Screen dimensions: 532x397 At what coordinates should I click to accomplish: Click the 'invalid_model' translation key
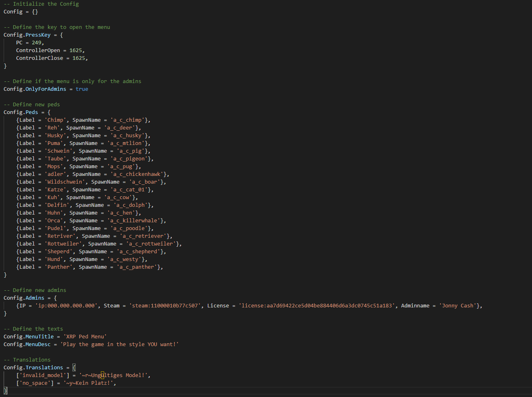click(x=43, y=375)
